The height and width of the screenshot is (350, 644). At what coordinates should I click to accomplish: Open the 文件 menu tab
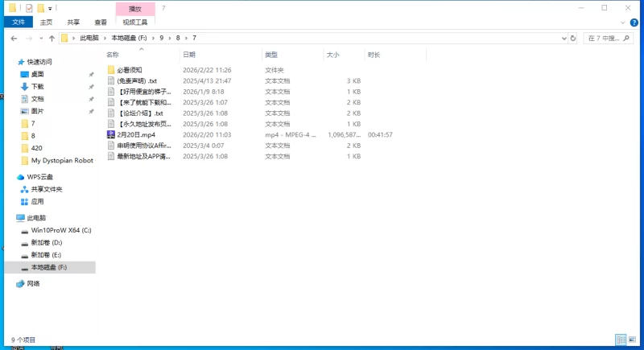(18, 23)
